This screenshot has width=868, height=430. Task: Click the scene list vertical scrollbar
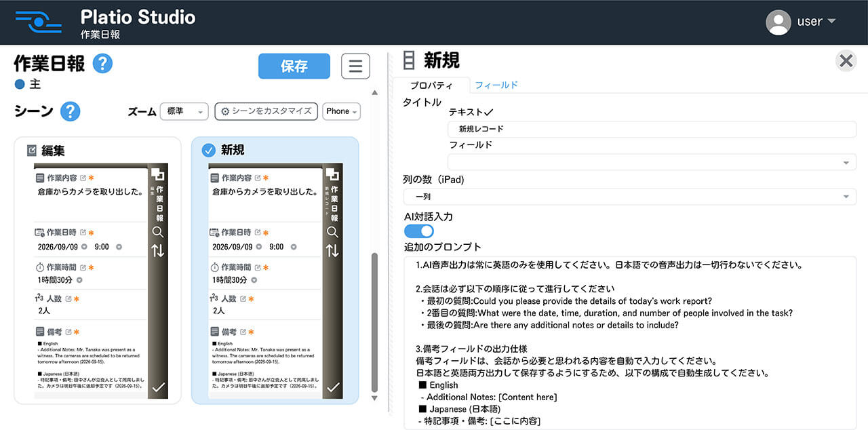pos(375,322)
